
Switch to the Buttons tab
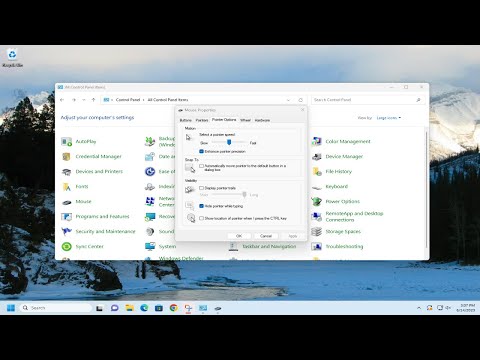[x=186, y=120]
